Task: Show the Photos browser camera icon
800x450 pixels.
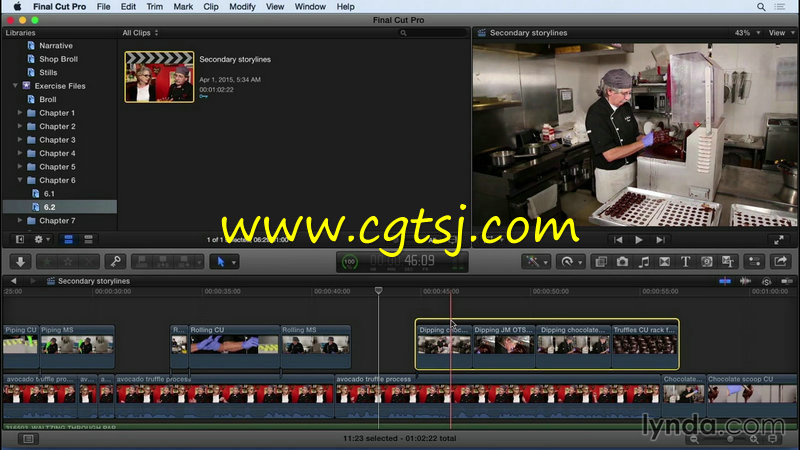Action: (622, 262)
